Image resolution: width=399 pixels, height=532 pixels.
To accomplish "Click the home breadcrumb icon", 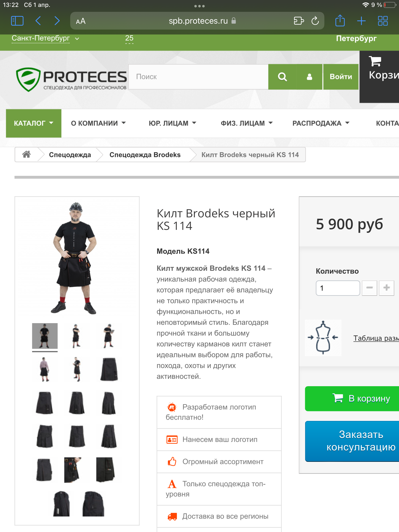I will pyautogui.click(x=26, y=154).
